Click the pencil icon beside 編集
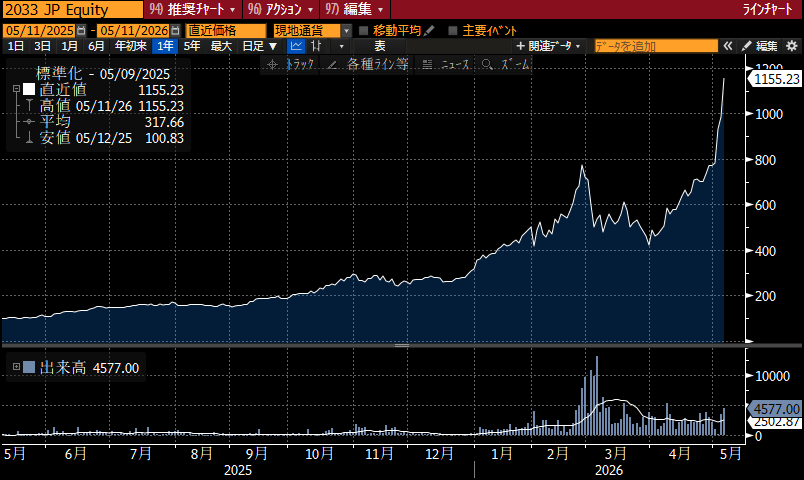This screenshot has height=480, width=804. pos(747,46)
